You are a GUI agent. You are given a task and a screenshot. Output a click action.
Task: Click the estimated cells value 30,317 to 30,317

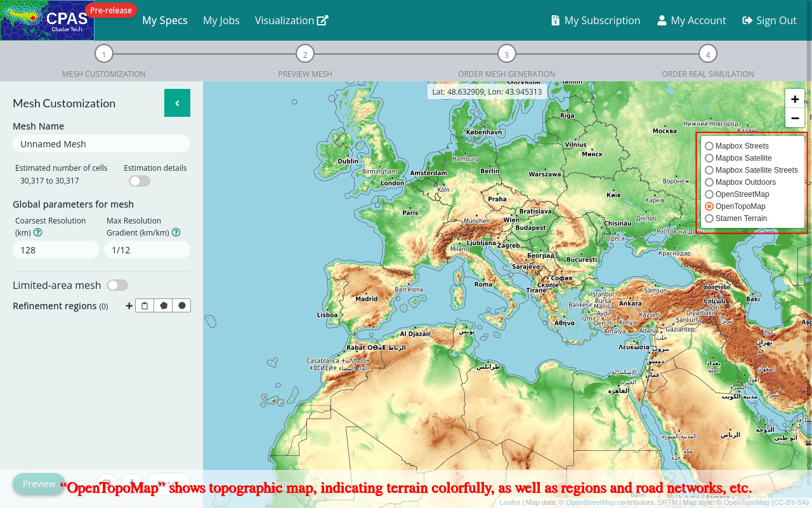coord(49,181)
